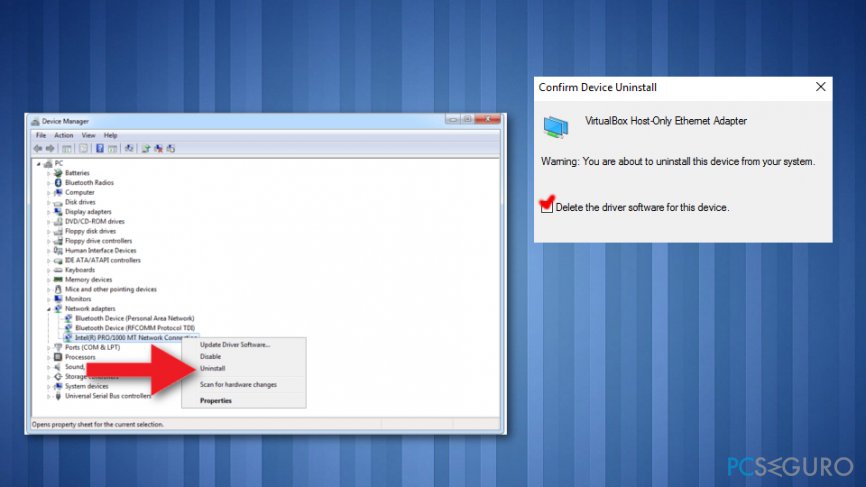The image size is (866, 487).
Task: Click the VirtualBox Host-Only Ethernet Adapter text
Action: tap(666, 121)
